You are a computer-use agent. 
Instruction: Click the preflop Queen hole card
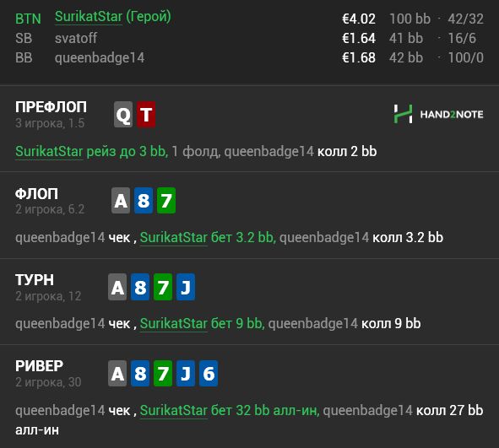123,115
